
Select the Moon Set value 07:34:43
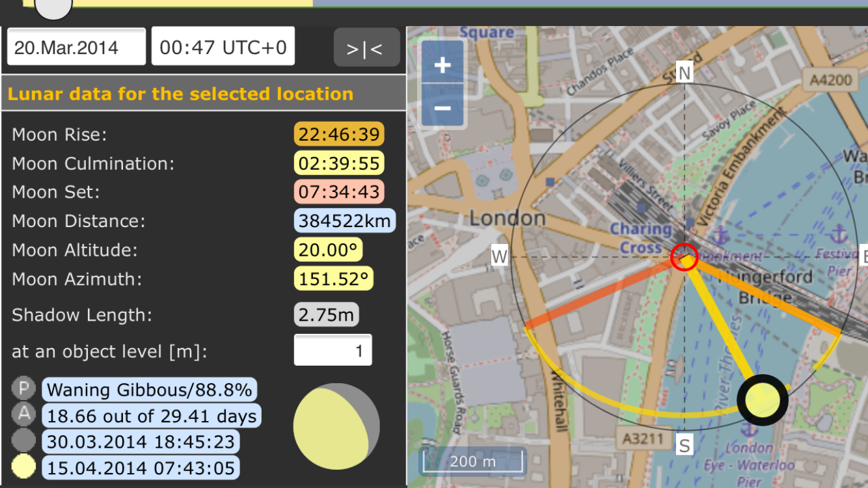point(339,191)
